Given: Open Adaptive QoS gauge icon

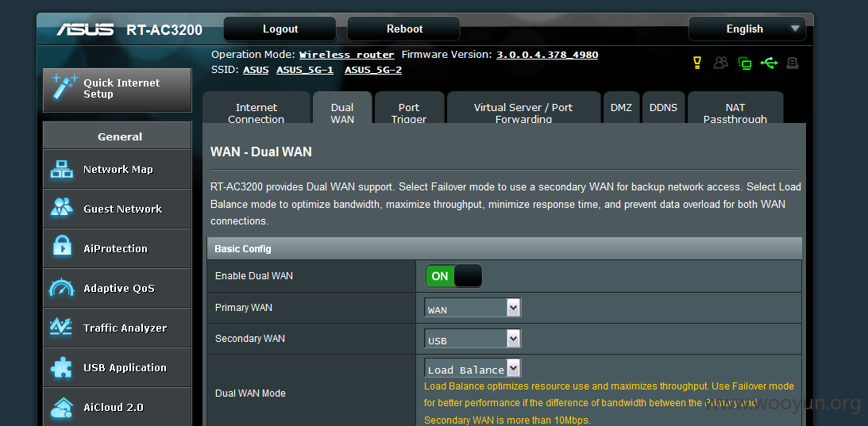Looking at the screenshot, I should coord(62,288).
